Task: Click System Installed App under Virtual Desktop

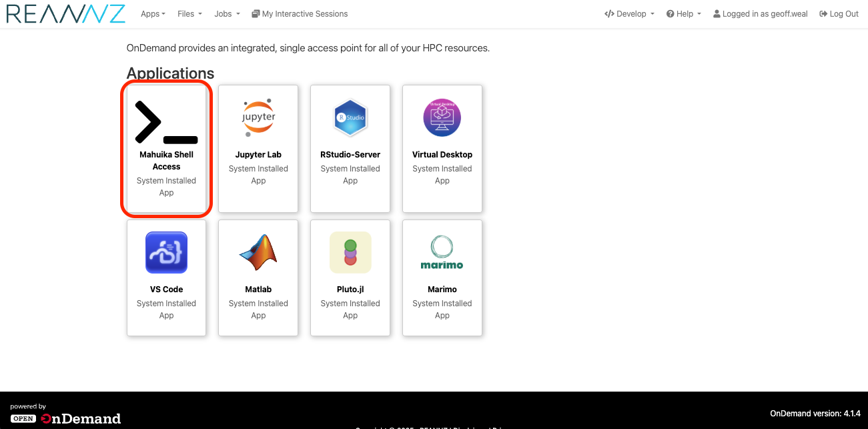Action: 442,175
